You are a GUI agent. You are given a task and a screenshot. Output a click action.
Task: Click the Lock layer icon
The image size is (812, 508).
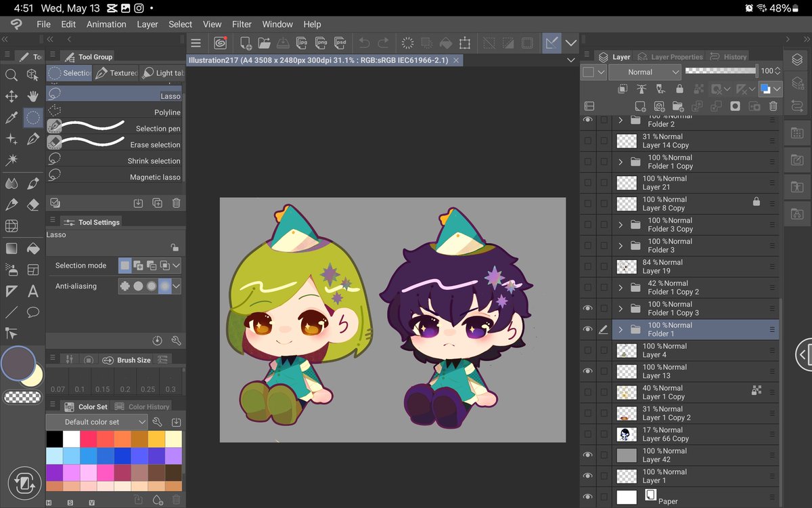coord(679,89)
